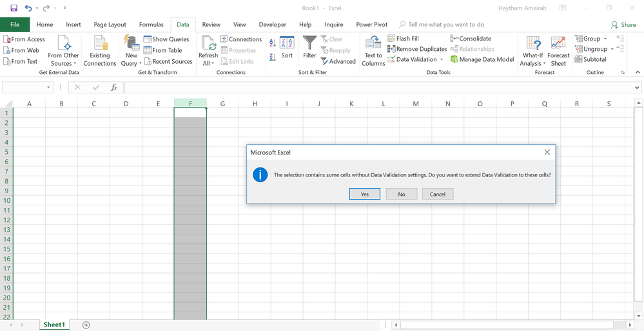Click the Insert Function fx icon
This screenshot has height=331, width=644.
tap(114, 88)
